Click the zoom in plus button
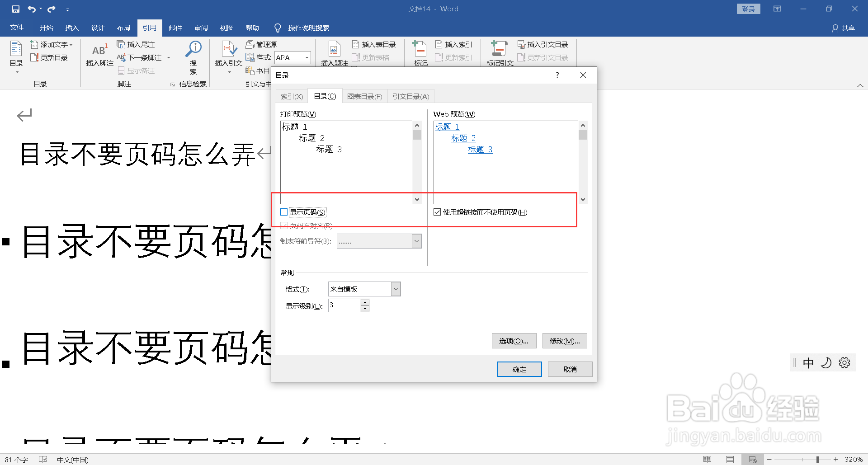The height and width of the screenshot is (465, 868). (835, 460)
